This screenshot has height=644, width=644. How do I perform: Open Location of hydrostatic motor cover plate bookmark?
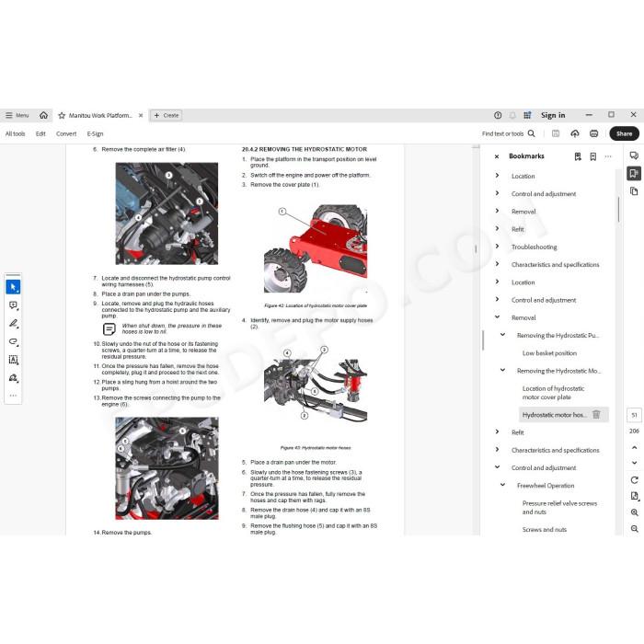coord(553,393)
